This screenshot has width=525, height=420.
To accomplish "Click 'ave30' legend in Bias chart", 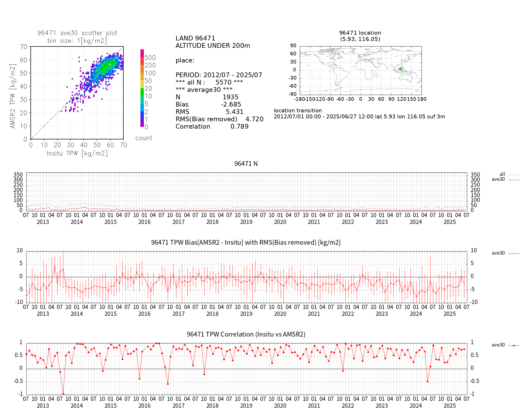I will (506, 253).
